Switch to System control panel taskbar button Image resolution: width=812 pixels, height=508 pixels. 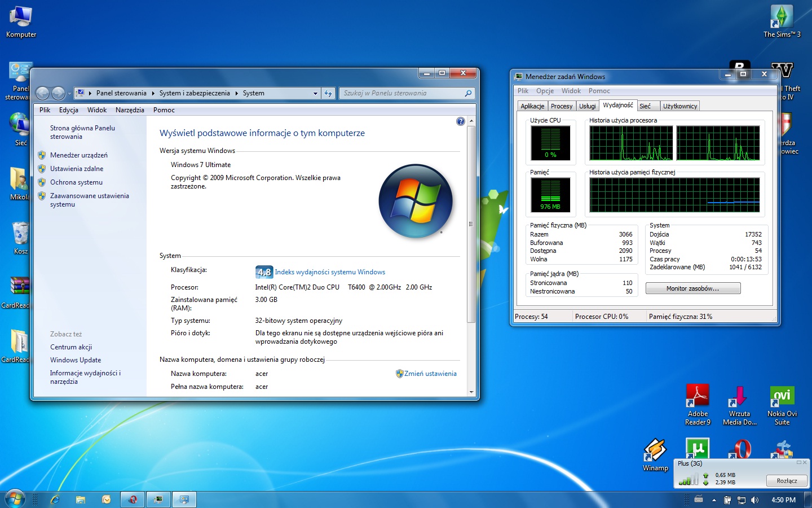(x=184, y=500)
